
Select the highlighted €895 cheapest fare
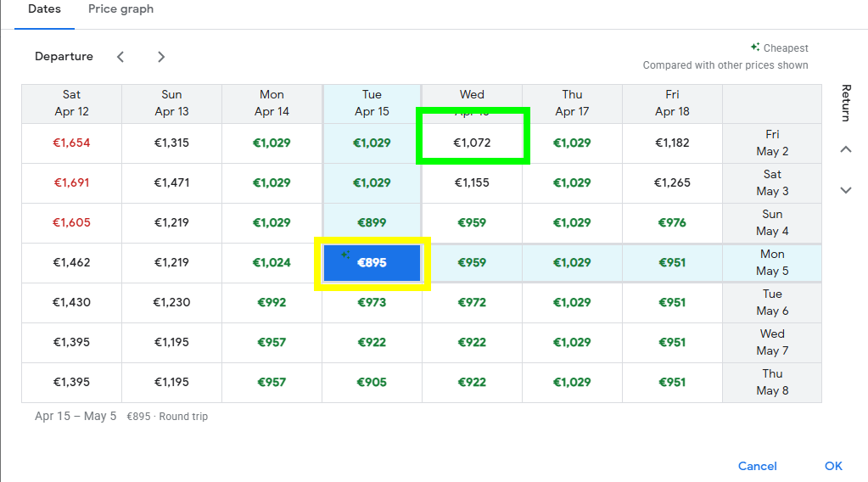(x=372, y=263)
